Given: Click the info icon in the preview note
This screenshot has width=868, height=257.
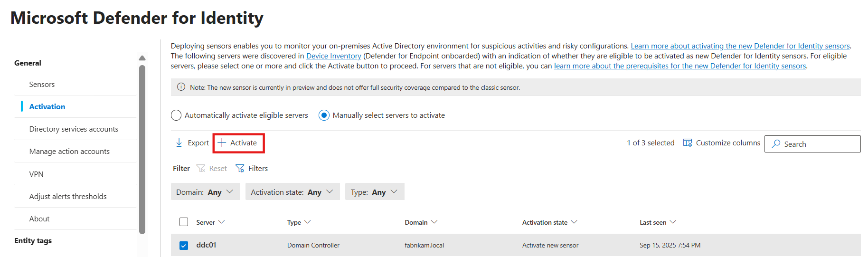Looking at the screenshot, I should coord(181,87).
